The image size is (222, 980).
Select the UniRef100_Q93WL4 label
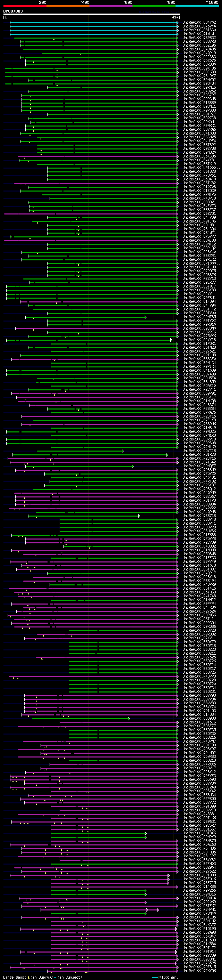(x=199, y=898)
